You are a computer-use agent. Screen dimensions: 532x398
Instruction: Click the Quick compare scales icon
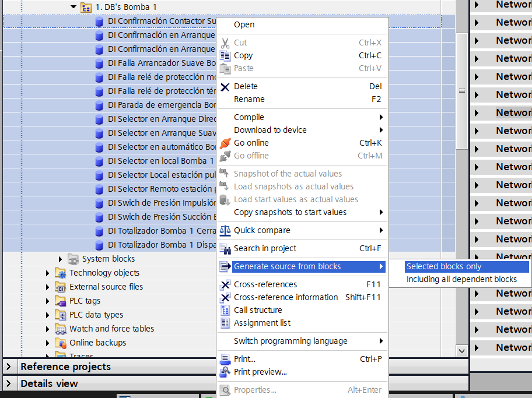(225, 231)
